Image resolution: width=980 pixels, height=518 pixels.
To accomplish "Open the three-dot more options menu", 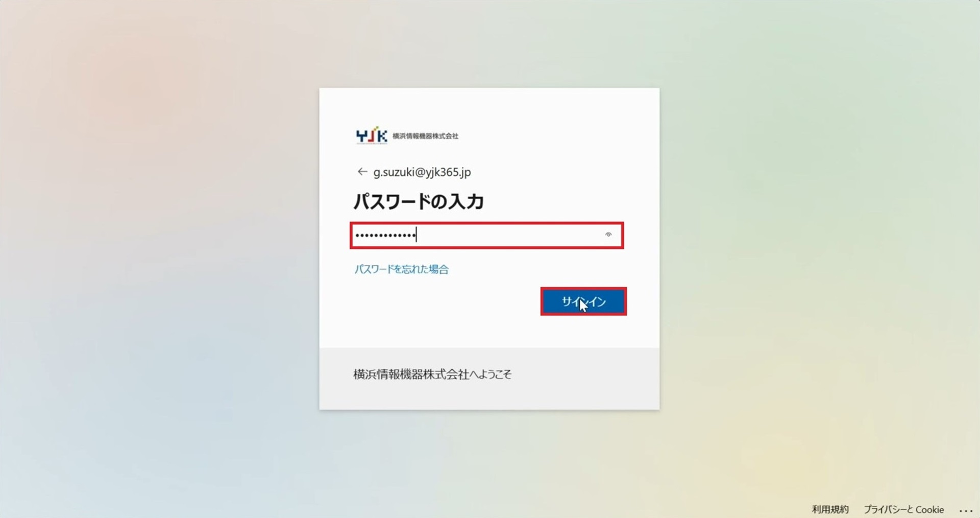I will pos(966,509).
